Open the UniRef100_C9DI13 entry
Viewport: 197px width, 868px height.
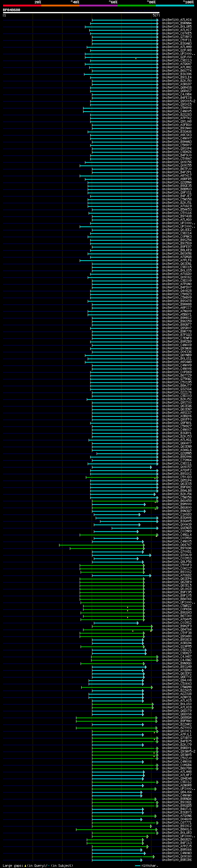[176, 61]
